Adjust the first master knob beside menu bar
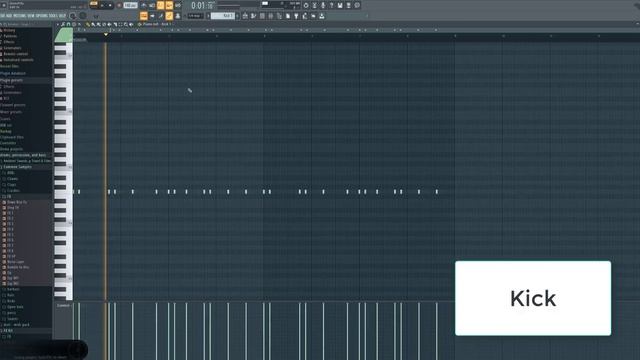The image size is (640, 360). tap(73, 16)
